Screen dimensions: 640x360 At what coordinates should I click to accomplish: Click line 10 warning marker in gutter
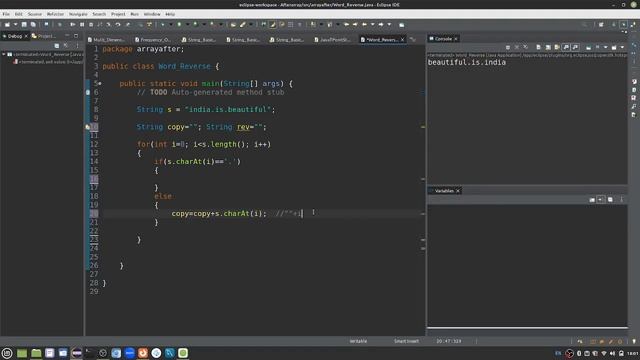point(87,127)
